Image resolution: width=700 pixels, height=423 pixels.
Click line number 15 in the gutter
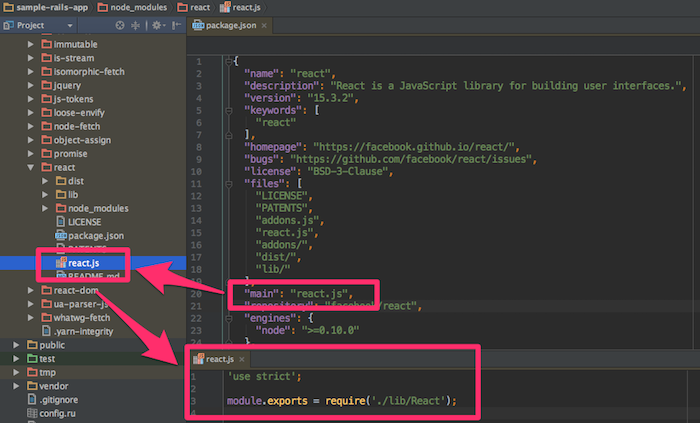[x=196, y=233]
